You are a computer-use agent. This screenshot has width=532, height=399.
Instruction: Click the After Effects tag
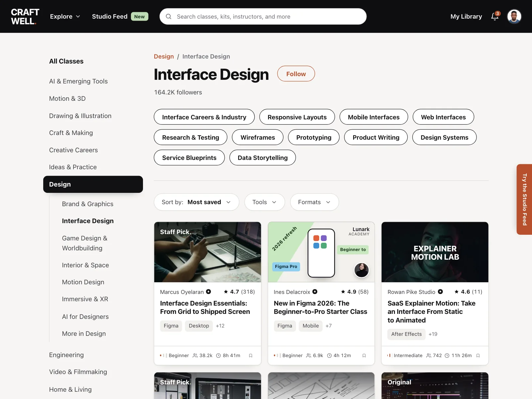(406, 334)
